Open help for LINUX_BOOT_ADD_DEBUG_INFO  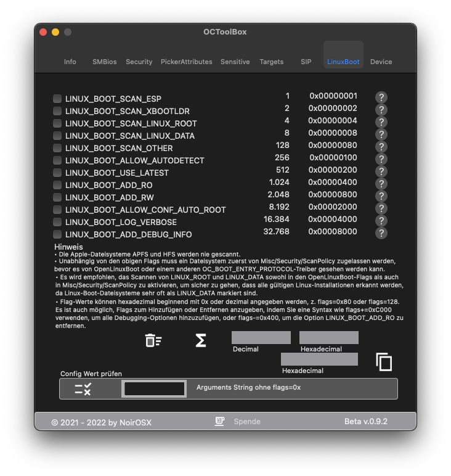(381, 233)
